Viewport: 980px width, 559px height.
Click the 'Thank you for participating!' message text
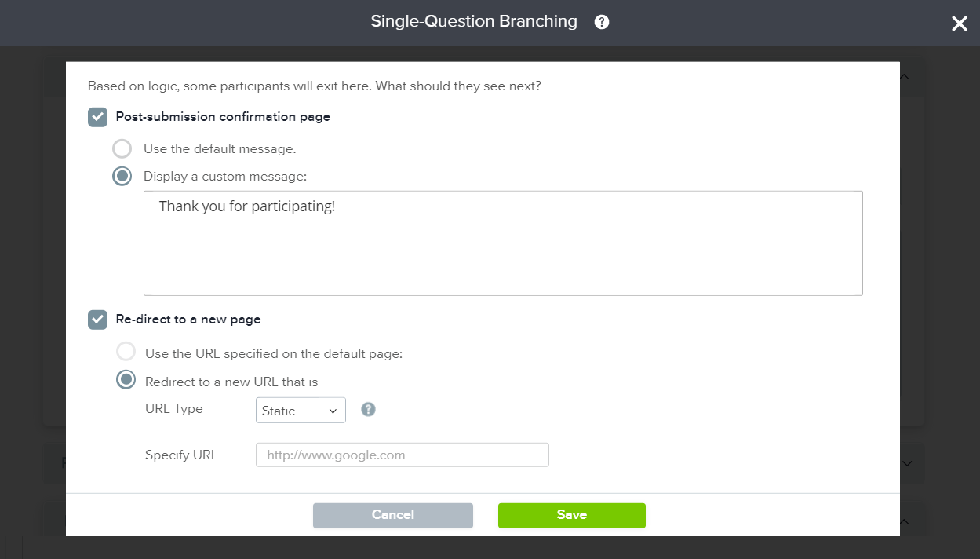click(x=247, y=206)
